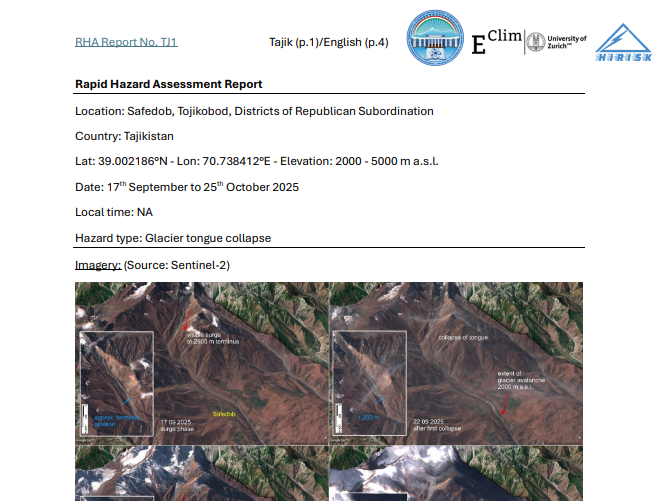
Task: Click the underlined Imagery label
Action: coord(98,264)
